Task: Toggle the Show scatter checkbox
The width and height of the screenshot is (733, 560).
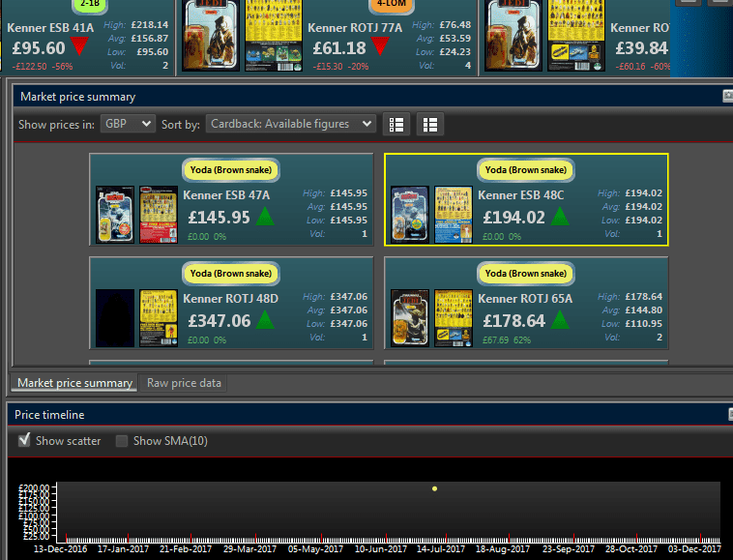Action: (x=24, y=440)
